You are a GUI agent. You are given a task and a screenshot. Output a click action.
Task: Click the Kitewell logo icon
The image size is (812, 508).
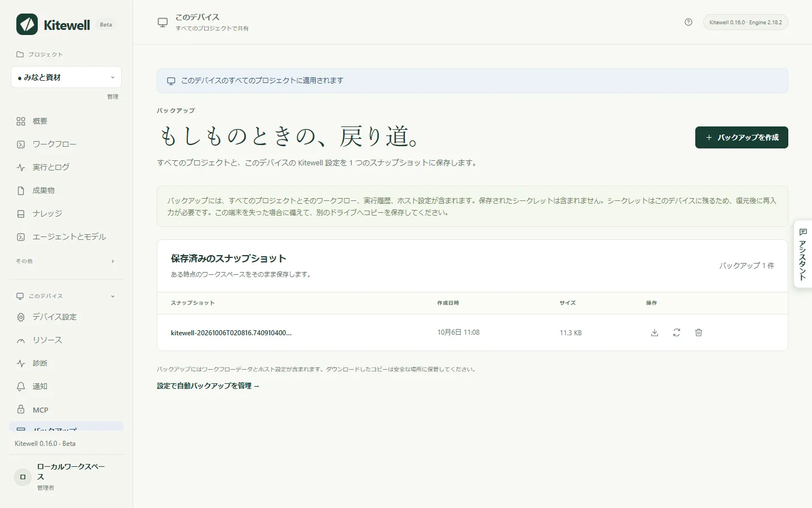[27, 24]
